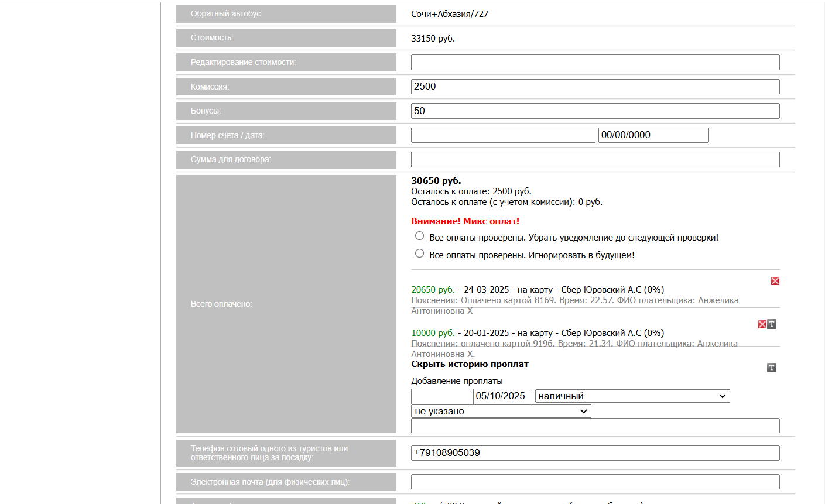This screenshot has height=504, width=825.
Task: Click return bus text 'Сочи+Абхазия/727'
Action: click(450, 14)
